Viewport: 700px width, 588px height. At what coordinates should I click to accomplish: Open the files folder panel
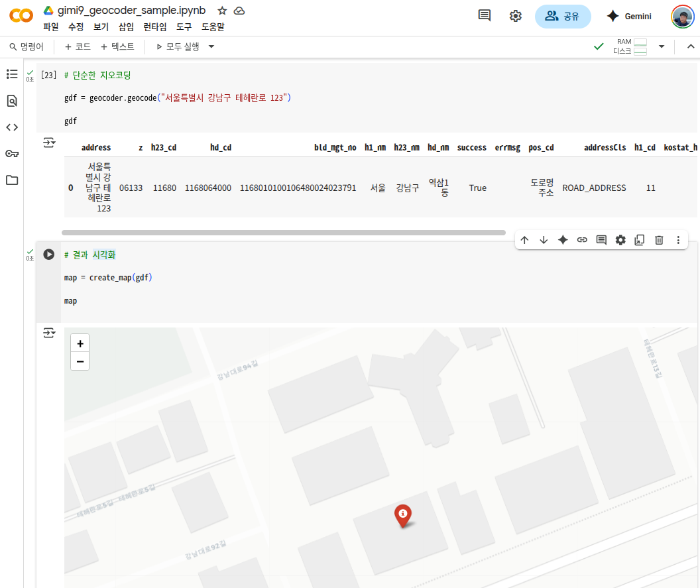tap(11, 180)
